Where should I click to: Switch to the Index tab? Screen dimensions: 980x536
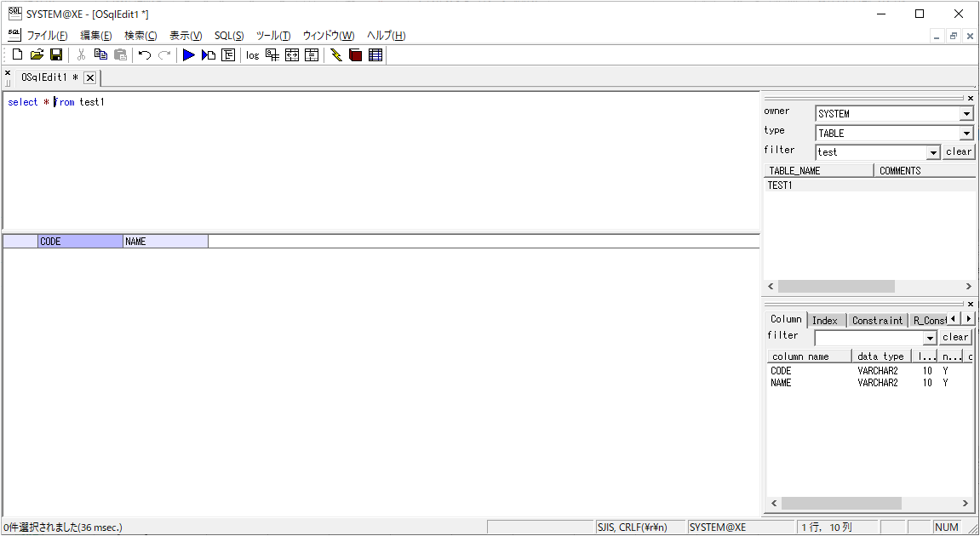825,321
